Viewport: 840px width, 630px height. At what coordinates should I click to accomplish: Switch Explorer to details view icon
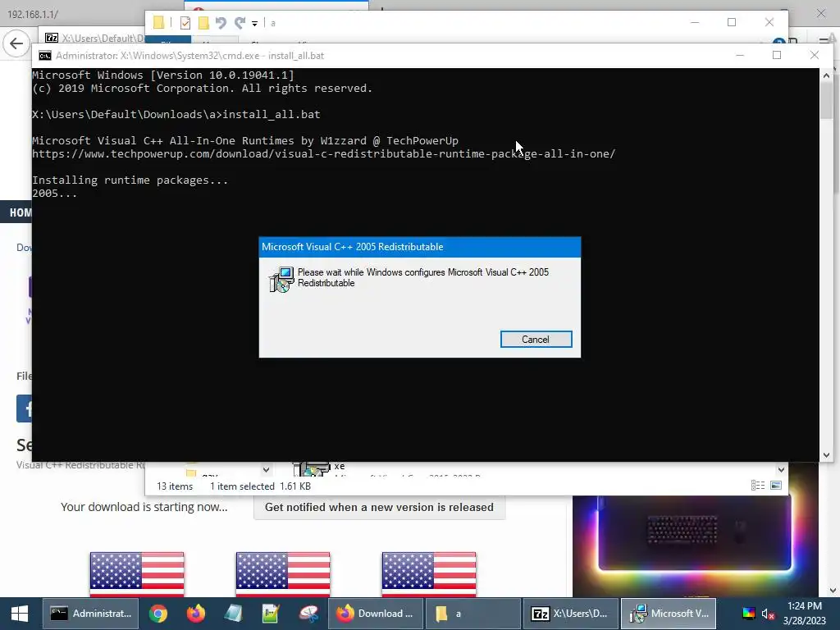(757, 486)
